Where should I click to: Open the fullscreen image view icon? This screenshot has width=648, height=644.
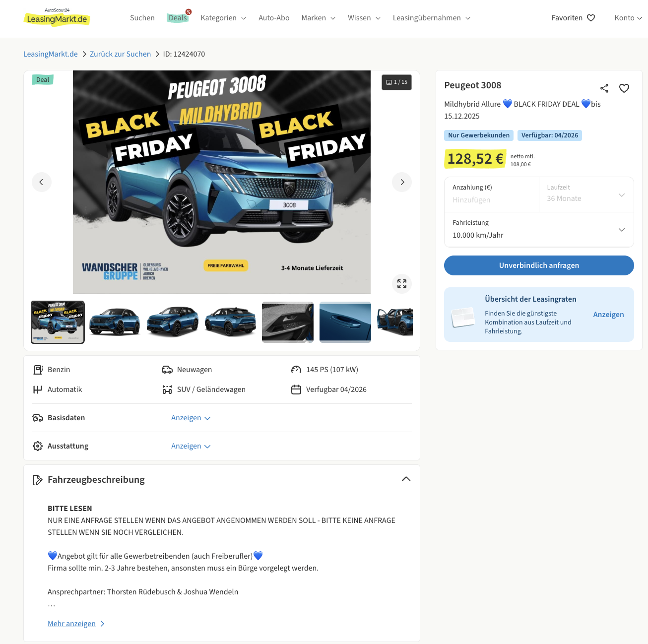pos(402,284)
